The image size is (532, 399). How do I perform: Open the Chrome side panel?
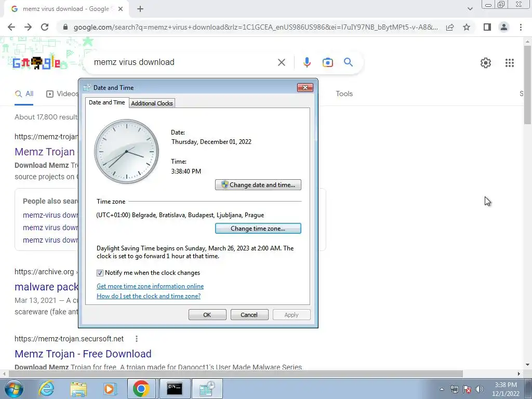point(487,27)
